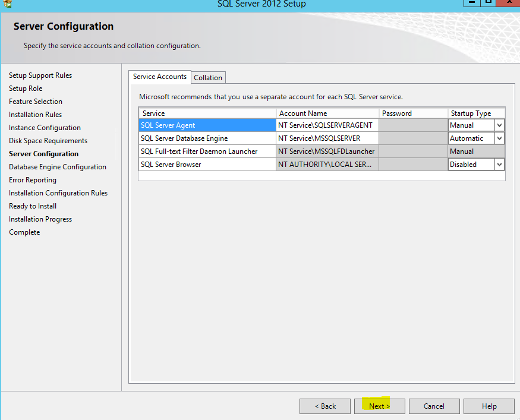Viewport: 520px width, 420px height.
Task: Click NT AUTHORITY\LOCAL SER... account cell
Action: click(327, 165)
